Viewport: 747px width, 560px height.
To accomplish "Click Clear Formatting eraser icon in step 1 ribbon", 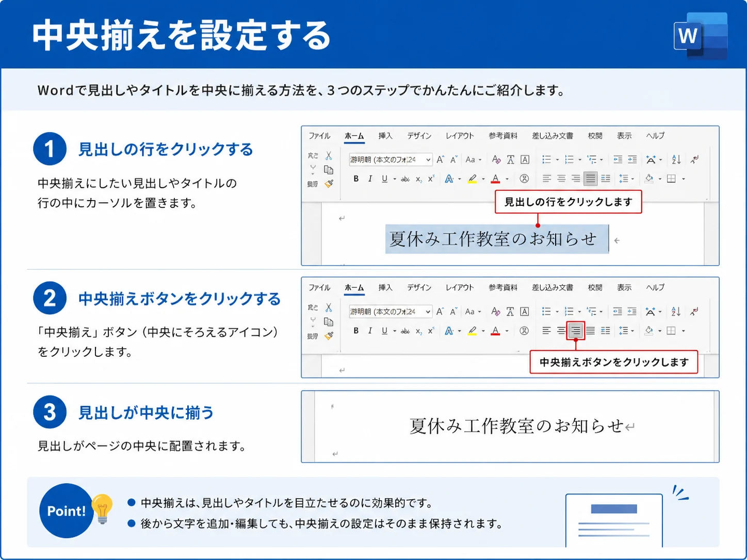I will pyautogui.click(x=496, y=160).
